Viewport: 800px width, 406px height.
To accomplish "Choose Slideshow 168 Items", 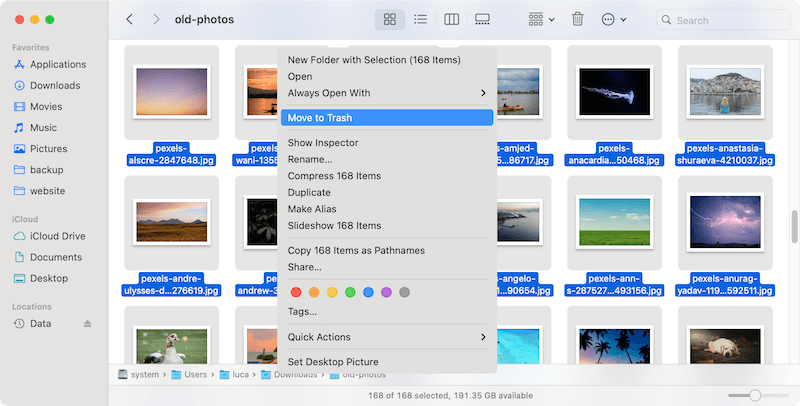I will [387, 225].
